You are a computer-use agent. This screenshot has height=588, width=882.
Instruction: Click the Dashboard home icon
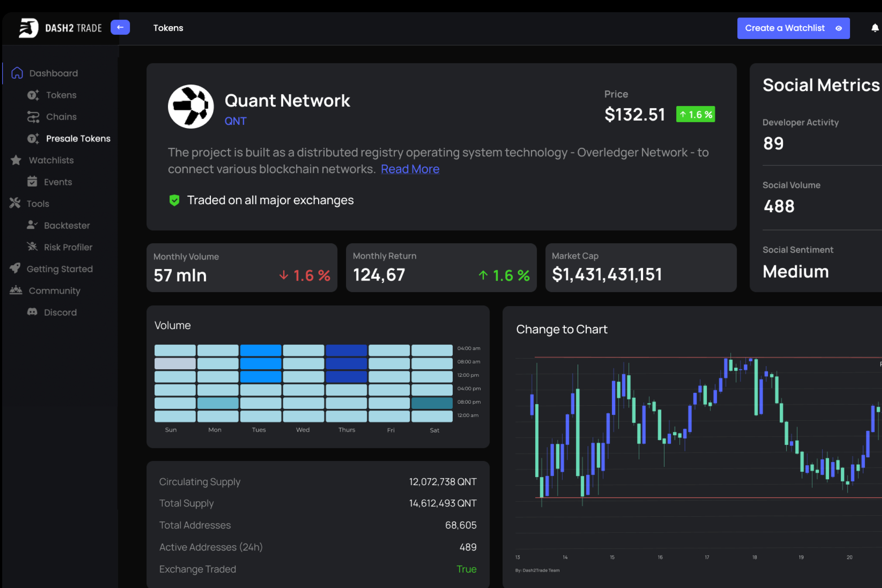tap(17, 73)
